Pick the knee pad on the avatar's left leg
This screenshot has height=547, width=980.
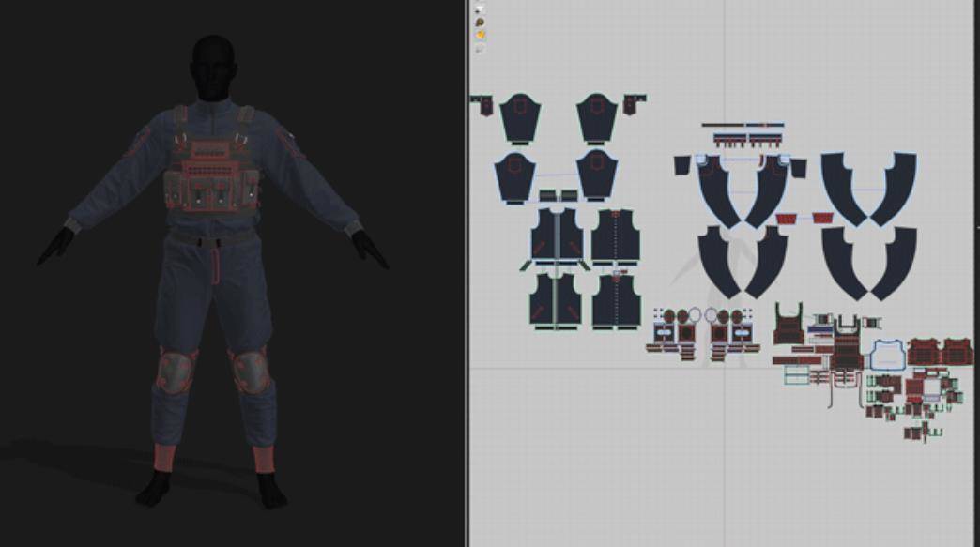coord(252,371)
